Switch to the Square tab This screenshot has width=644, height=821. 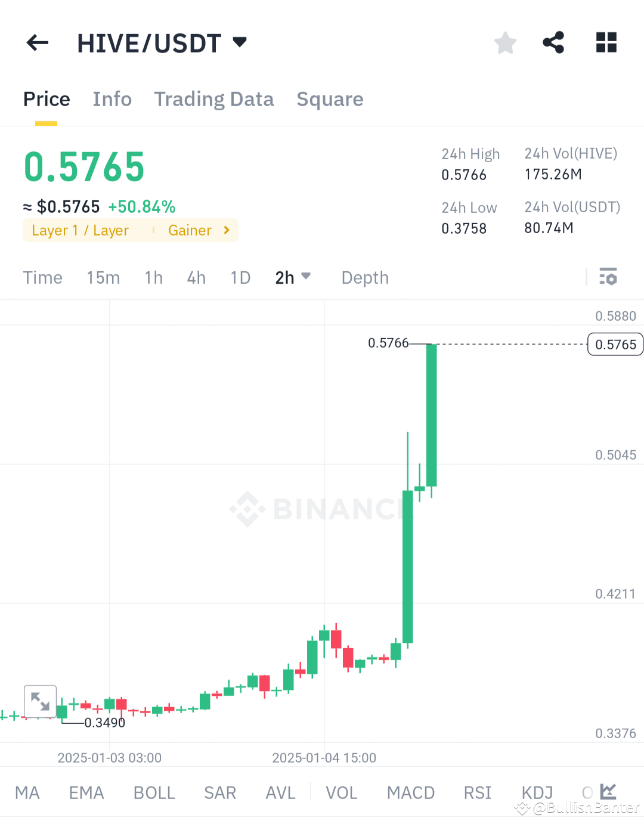pyautogui.click(x=330, y=99)
